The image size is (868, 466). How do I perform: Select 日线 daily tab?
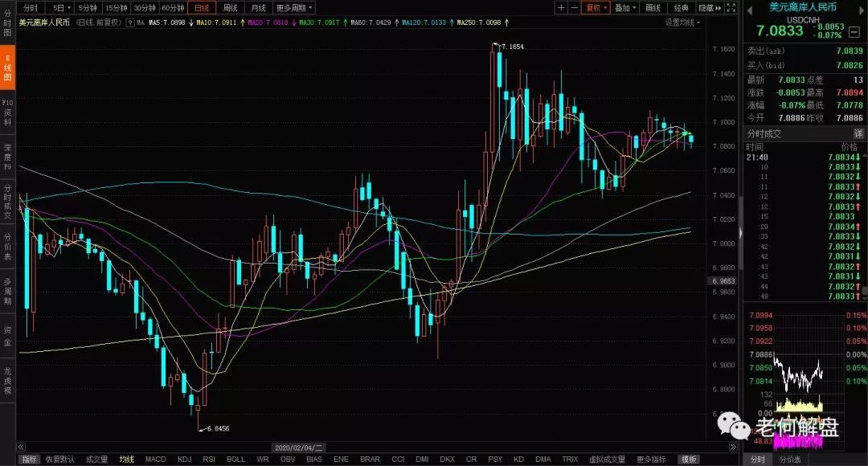pyautogui.click(x=202, y=8)
